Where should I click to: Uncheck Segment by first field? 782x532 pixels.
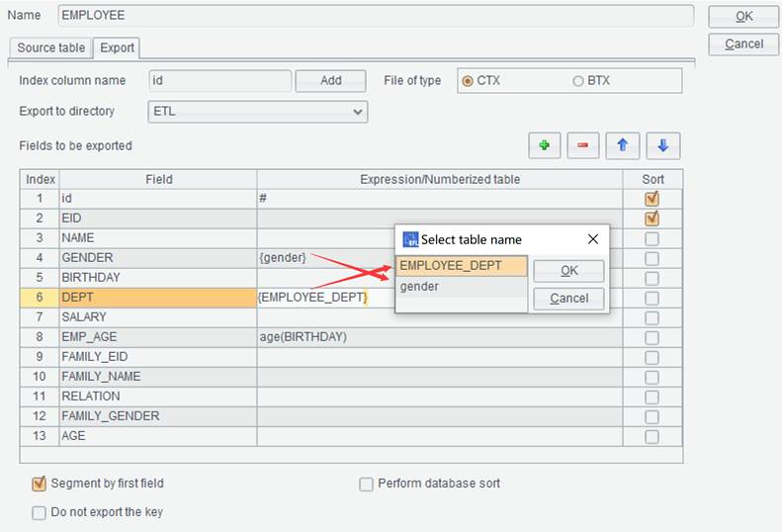point(39,484)
